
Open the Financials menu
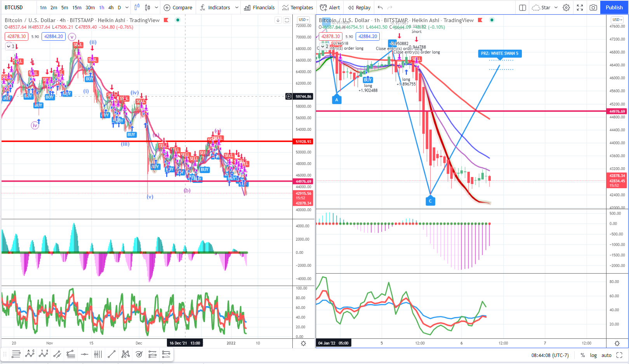point(259,7)
